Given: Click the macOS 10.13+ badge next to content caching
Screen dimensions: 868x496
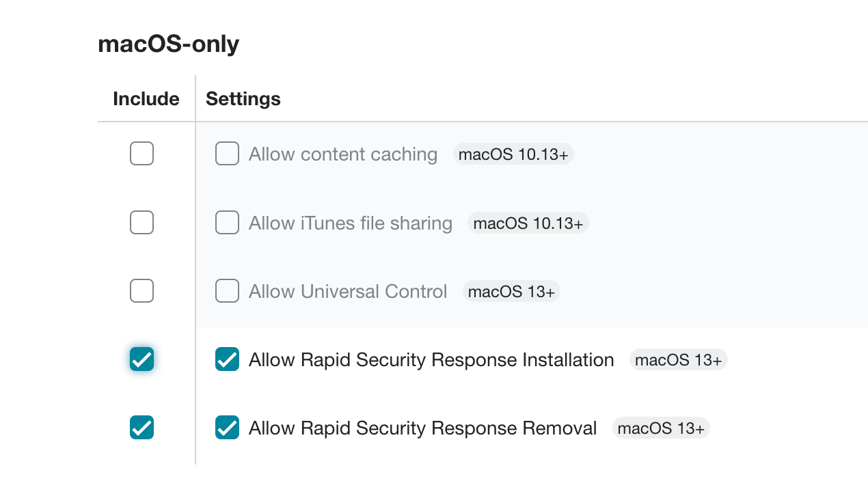Looking at the screenshot, I should point(513,154).
